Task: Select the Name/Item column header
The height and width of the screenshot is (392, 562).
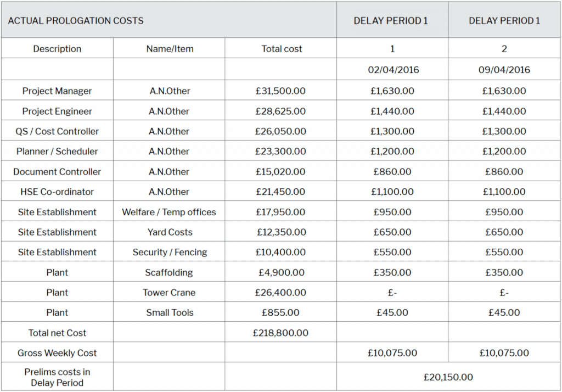Action: 170,49
